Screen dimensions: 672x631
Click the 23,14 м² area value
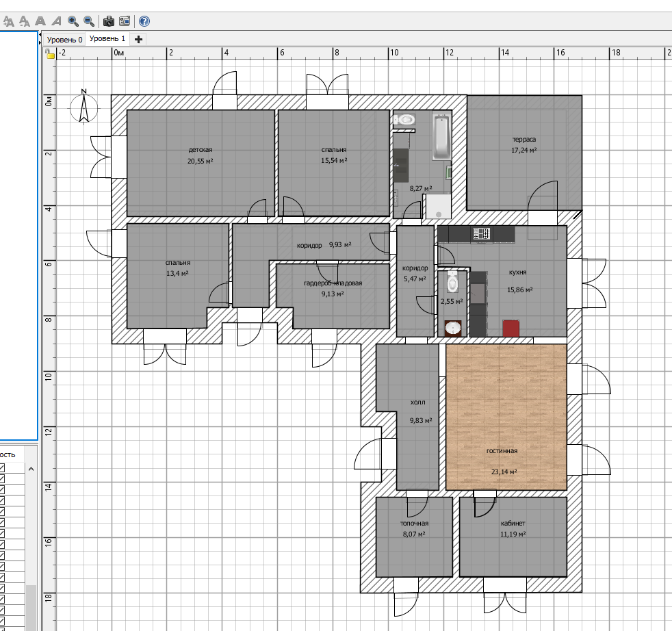point(504,472)
